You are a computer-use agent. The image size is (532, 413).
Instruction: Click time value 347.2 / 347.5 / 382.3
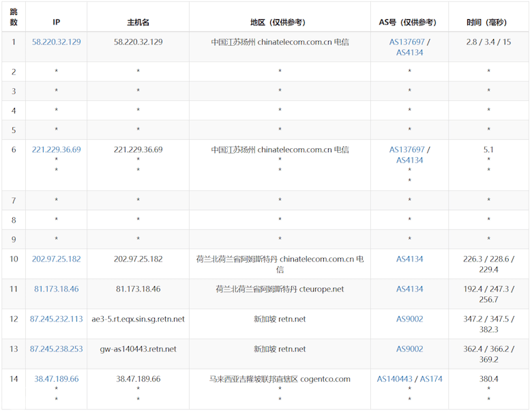(x=488, y=324)
